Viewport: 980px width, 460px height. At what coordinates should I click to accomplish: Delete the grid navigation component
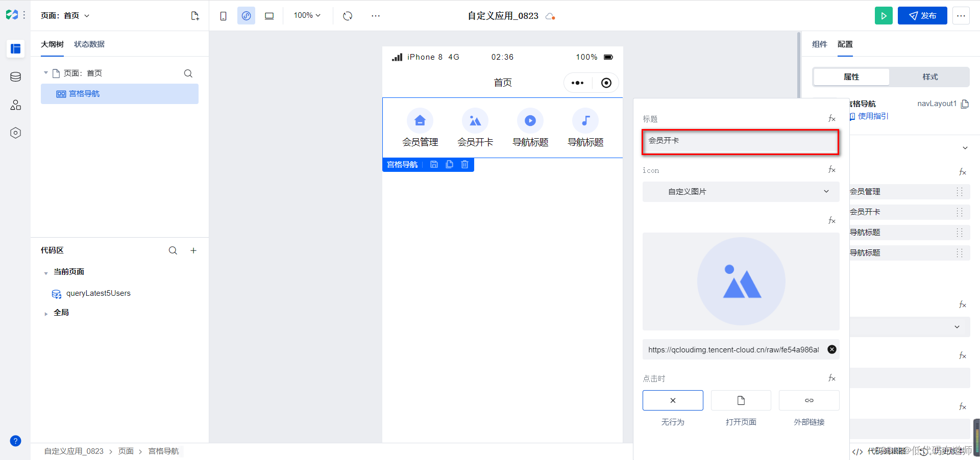pos(464,165)
